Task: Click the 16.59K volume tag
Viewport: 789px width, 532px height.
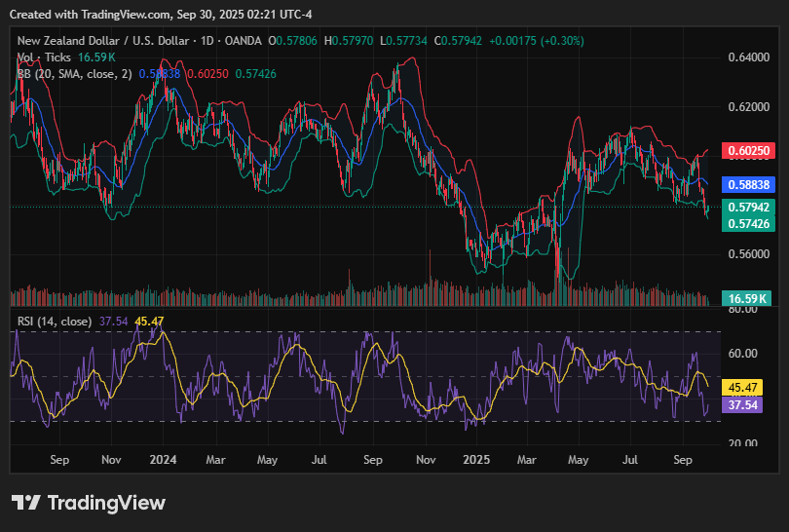Action: tap(747, 298)
